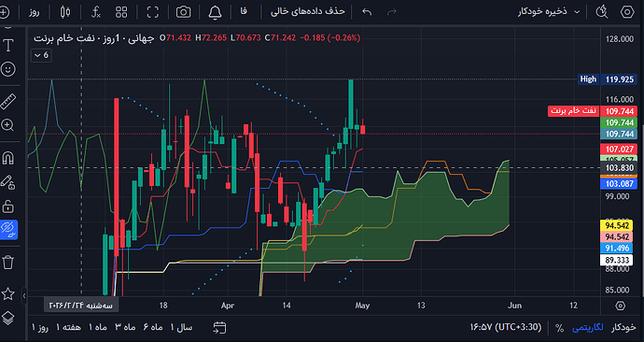Click the chart symbol title «نفت خام برنت»
Viewport: 644px width, 342px height.
[64, 37]
